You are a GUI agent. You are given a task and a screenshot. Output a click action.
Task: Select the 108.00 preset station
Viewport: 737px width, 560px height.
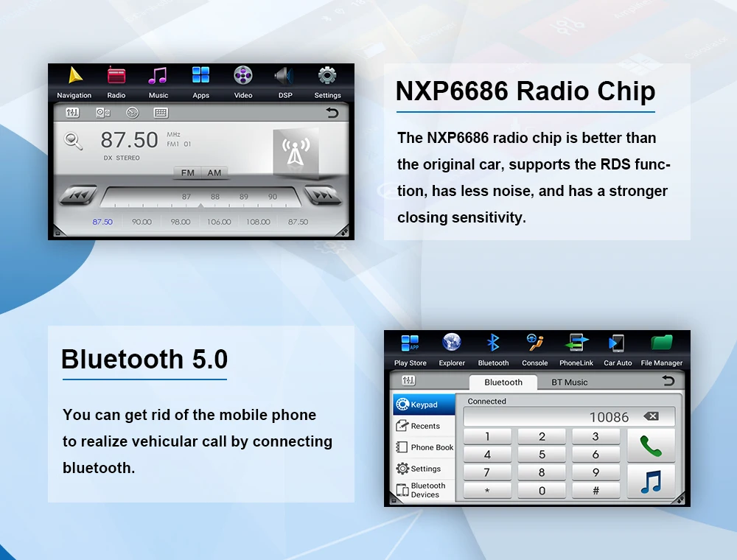[258, 222]
